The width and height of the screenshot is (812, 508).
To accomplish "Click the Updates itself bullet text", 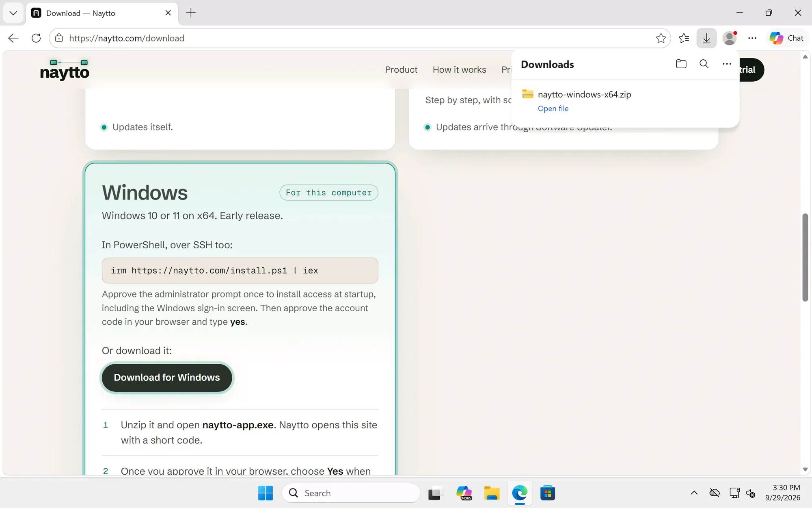I will tap(143, 127).
